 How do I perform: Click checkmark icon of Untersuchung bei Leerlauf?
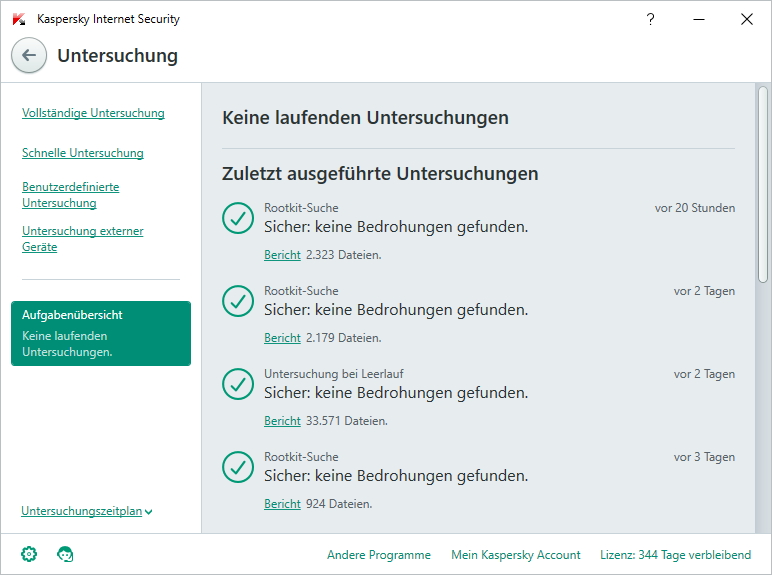pyautogui.click(x=238, y=384)
